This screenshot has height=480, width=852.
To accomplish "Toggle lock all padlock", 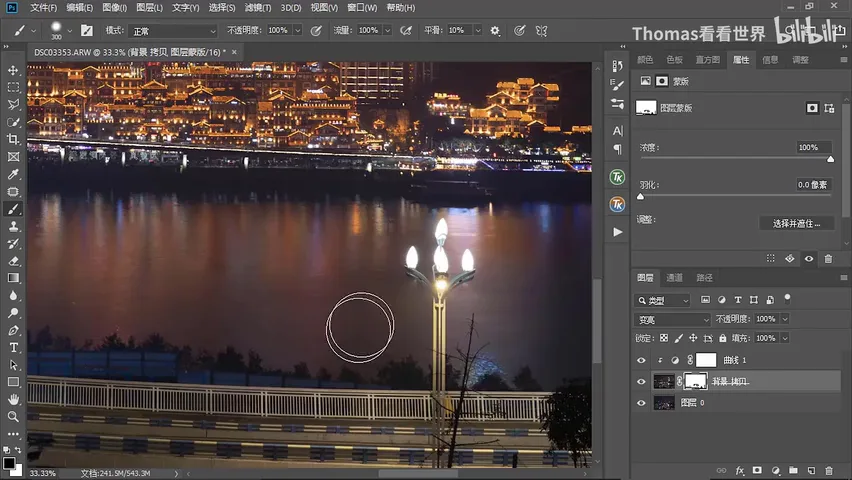I will pos(723,338).
